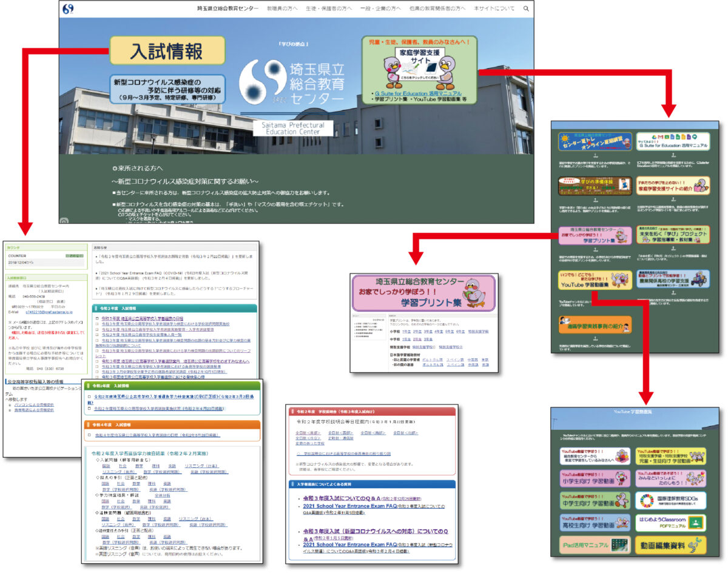728x573 pixels.
Task: Click the 令和4年度 入試情報 orange header
Action: (x=172, y=424)
